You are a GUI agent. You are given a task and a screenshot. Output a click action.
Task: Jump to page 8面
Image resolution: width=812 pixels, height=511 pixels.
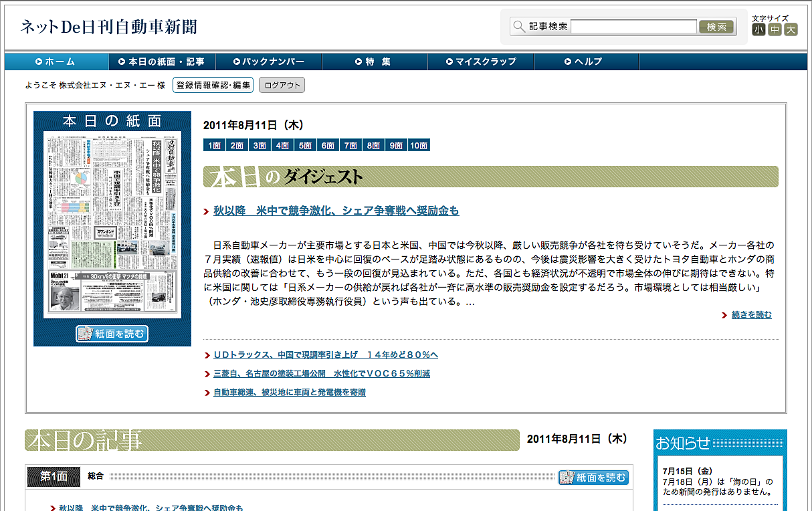373,145
